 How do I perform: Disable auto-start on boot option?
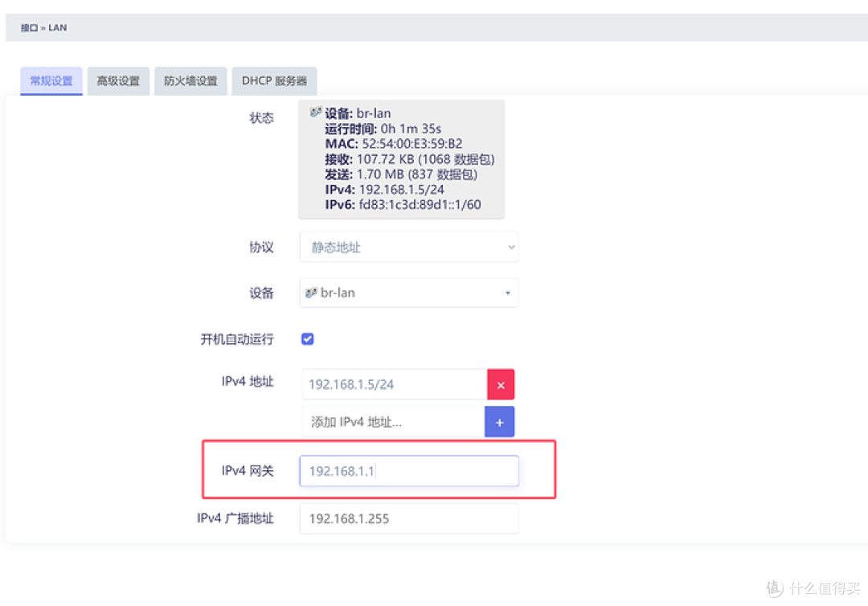(307, 338)
